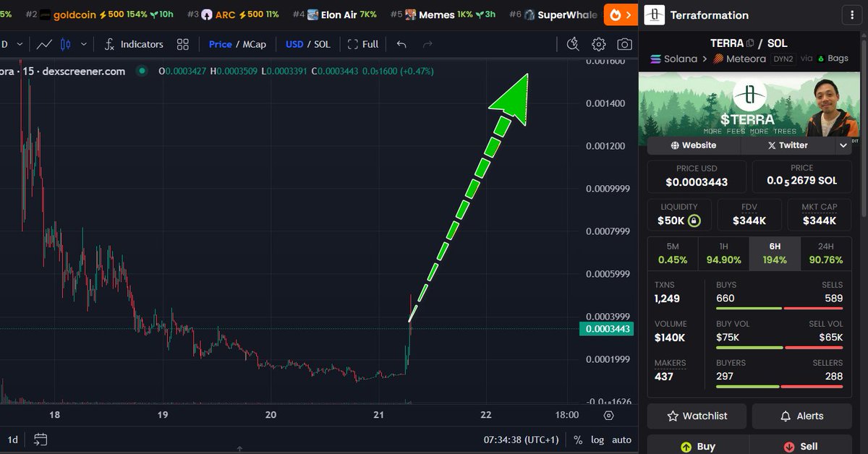The width and height of the screenshot is (868, 454).
Task: Open trending token Elon Air
Action: click(334, 14)
